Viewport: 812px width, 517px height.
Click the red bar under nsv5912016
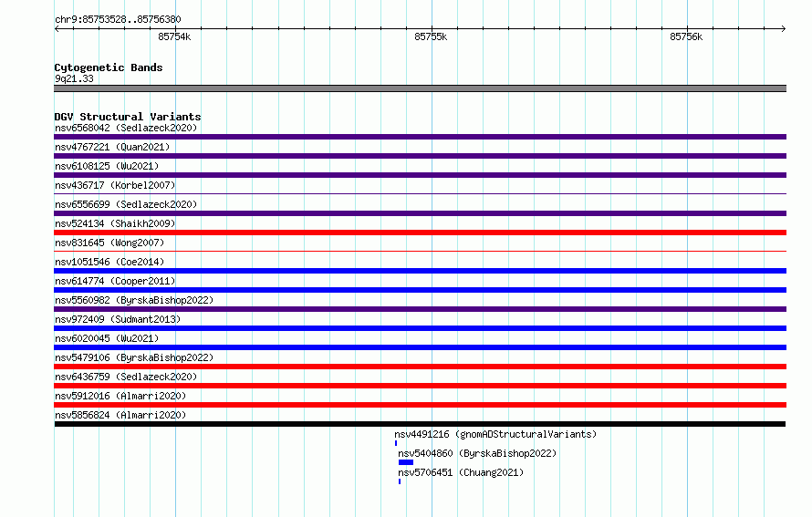click(x=420, y=405)
